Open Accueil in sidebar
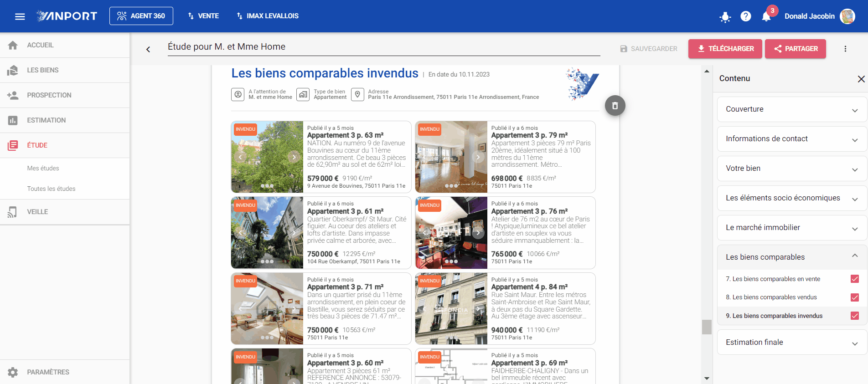 65,45
